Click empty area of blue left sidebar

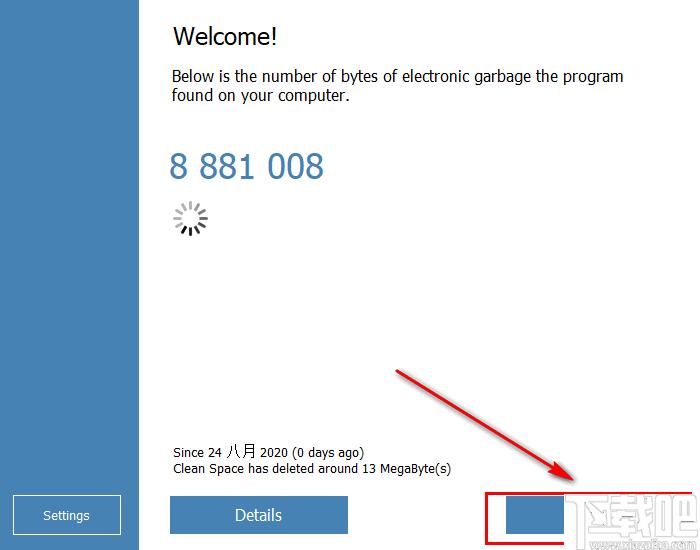pos(68,250)
